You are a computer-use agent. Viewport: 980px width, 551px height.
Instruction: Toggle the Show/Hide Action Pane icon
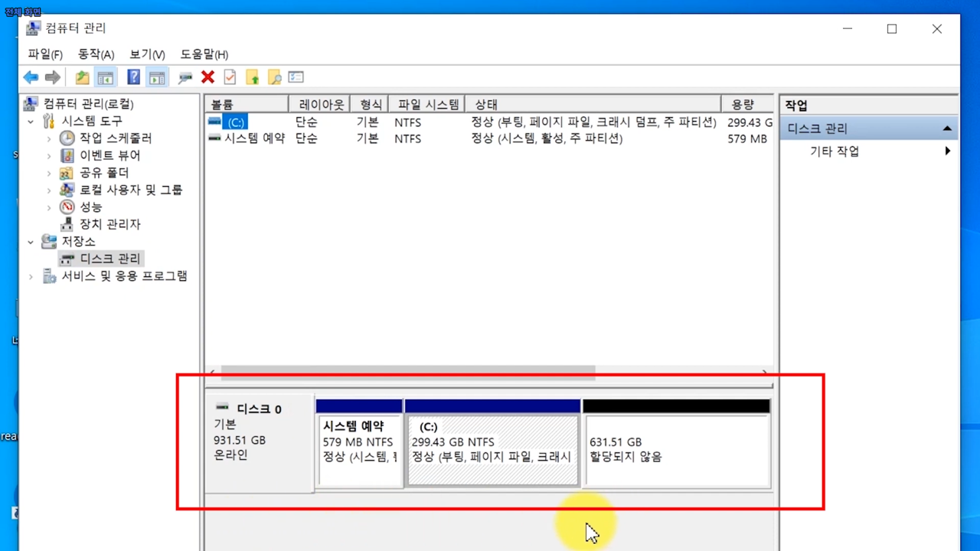click(157, 77)
